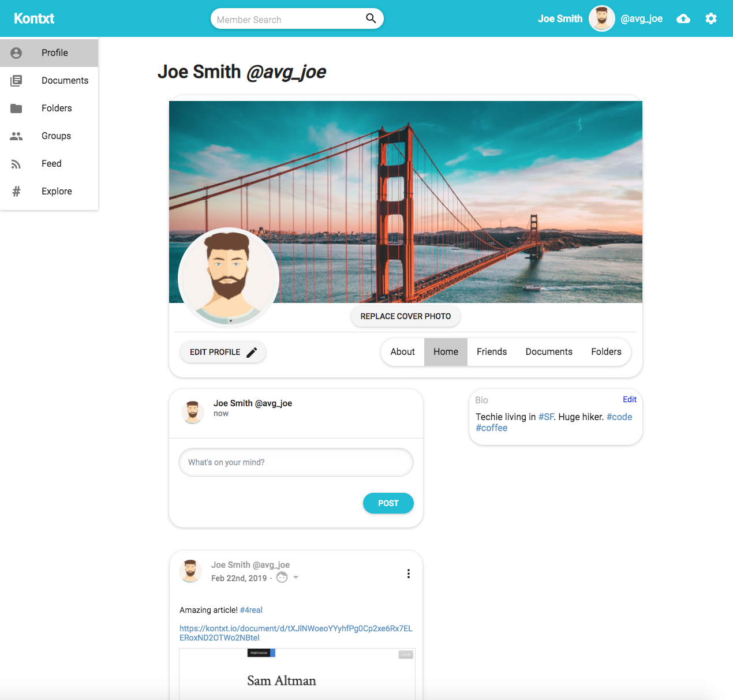Click the blue Post button

(x=388, y=503)
